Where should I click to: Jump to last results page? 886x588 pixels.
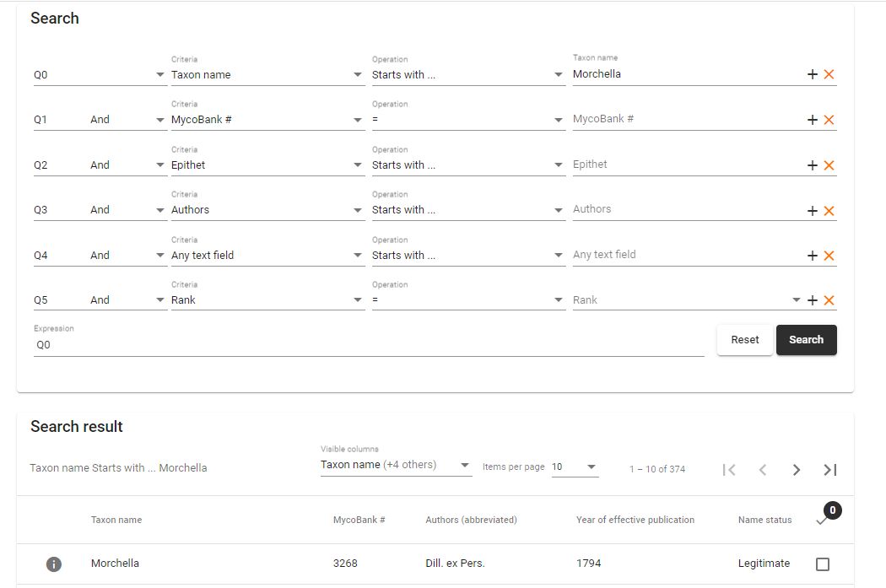(x=830, y=470)
